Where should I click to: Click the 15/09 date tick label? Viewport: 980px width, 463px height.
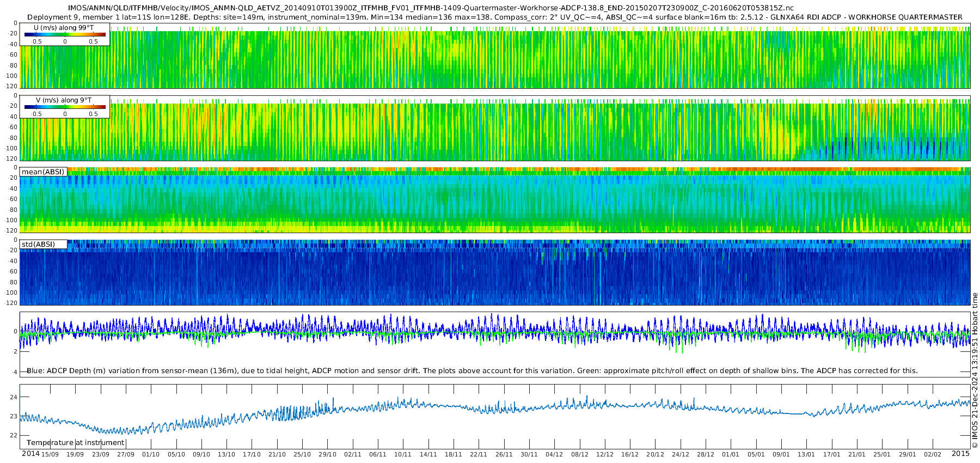50,454
